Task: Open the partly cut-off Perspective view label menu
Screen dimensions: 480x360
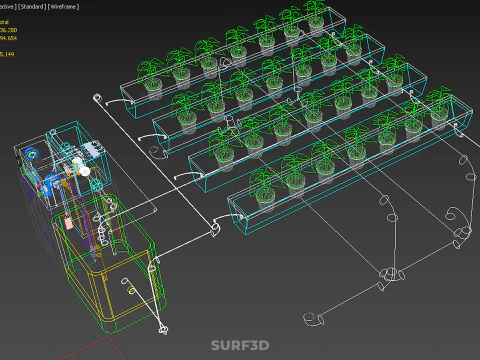Action: (x=8, y=7)
